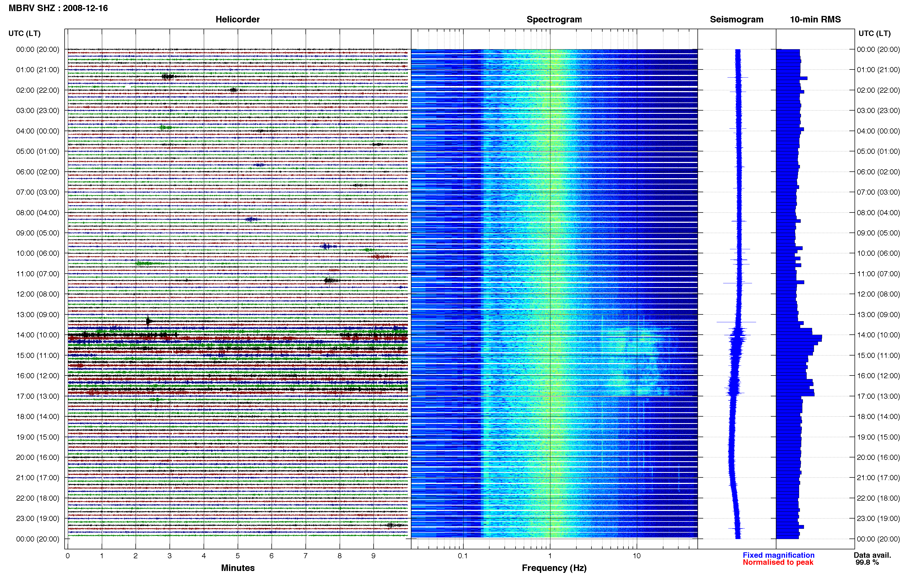
Task: Click the 04:00 (00:00) label on the Helicorder axis
Action: pos(38,131)
